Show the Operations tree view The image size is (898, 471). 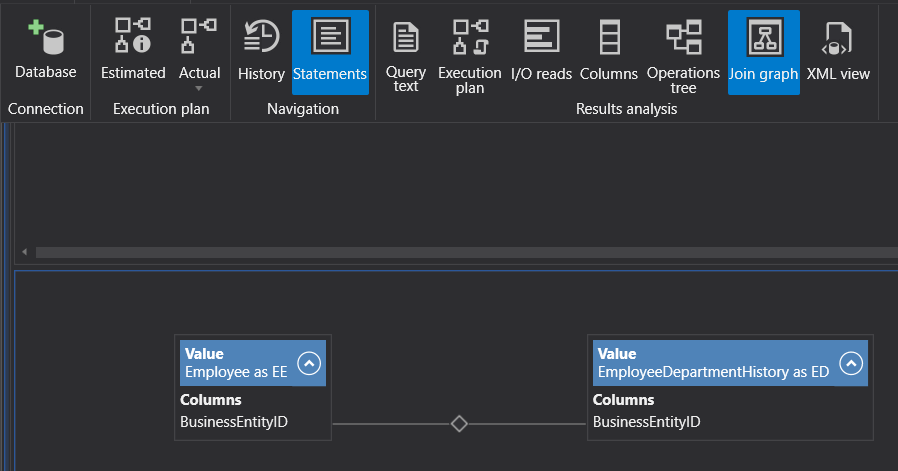coord(683,54)
